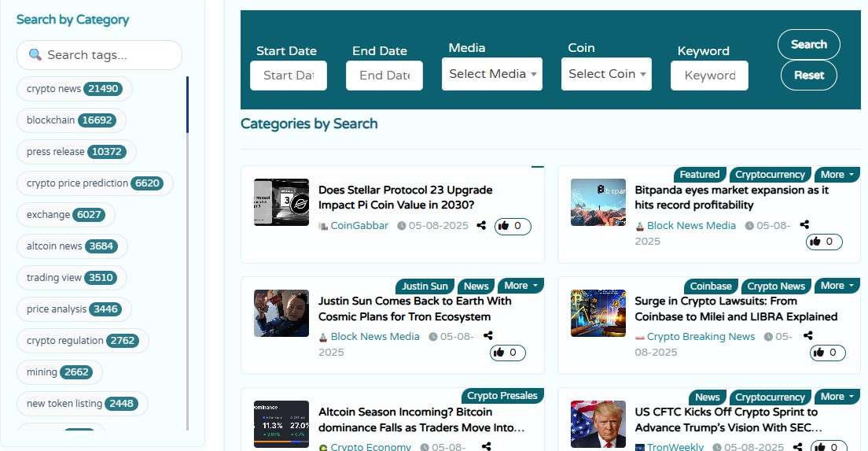
Task: Expand More tags on Bitpanda article
Action: pyautogui.click(x=837, y=175)
